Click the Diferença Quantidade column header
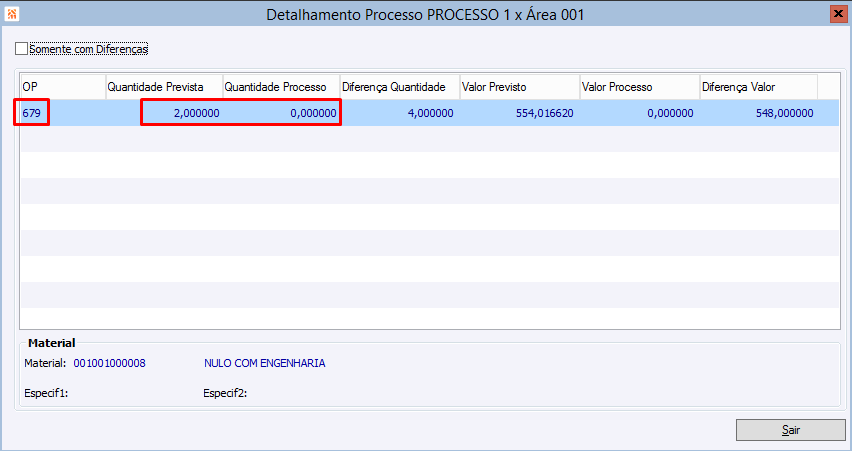Image resolution: width=852 pixels, height=451 pixels. 400,87
